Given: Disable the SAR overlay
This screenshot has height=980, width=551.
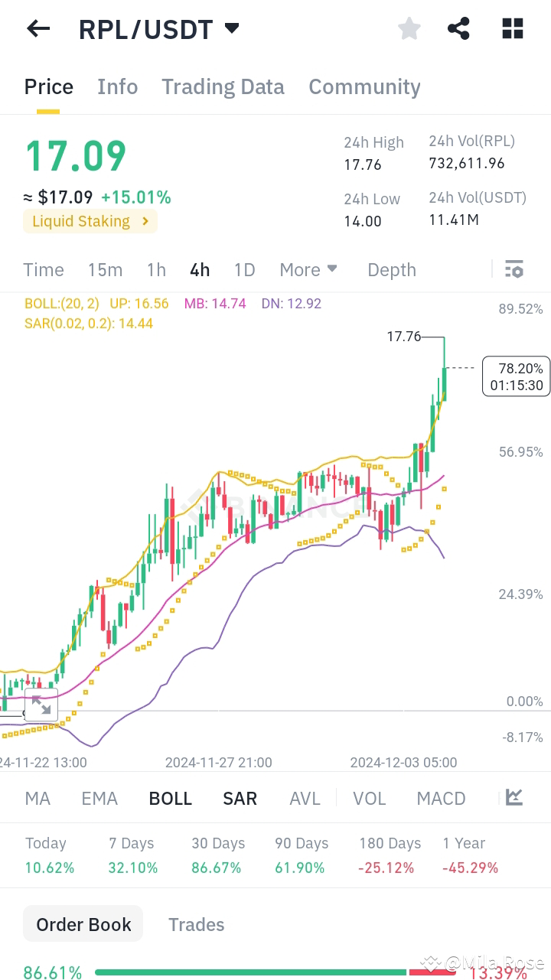Looking at the screenshot, I should click(x=240, y=798).
